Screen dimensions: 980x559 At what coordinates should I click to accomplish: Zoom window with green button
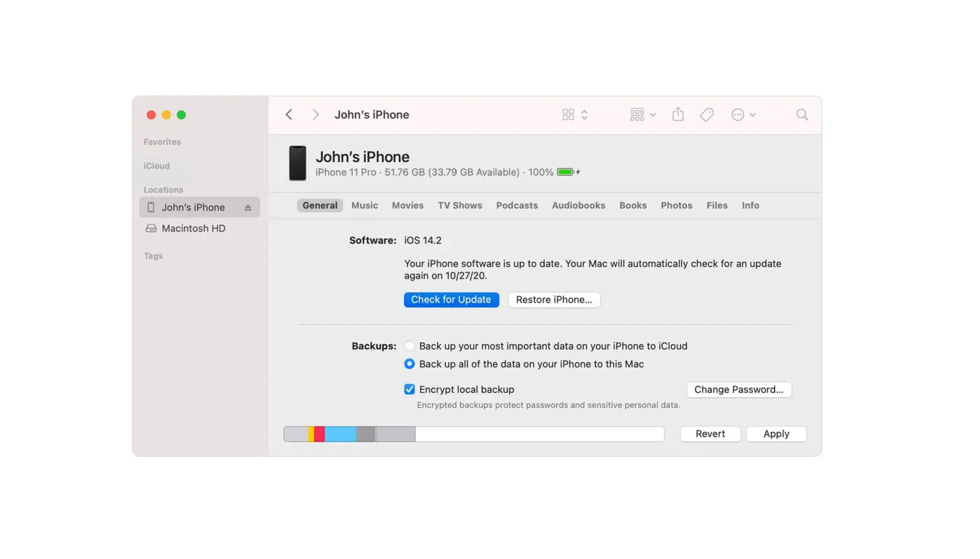coord(181,115)
